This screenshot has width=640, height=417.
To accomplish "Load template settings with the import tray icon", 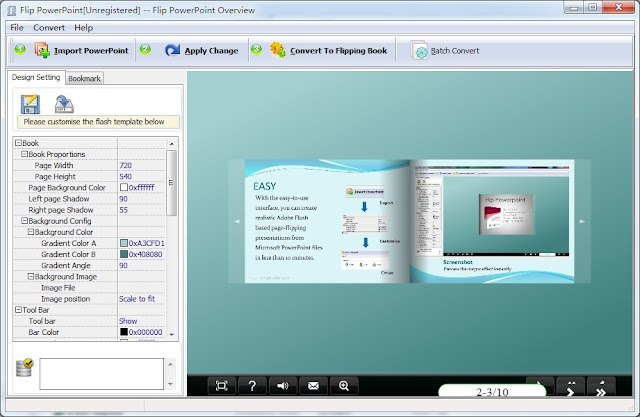I will 64,104.
